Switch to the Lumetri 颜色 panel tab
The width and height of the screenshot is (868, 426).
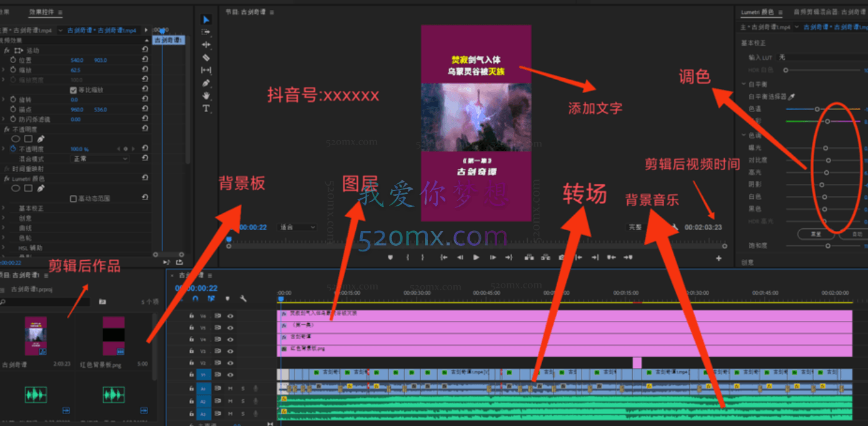click(x=759, y=11)
